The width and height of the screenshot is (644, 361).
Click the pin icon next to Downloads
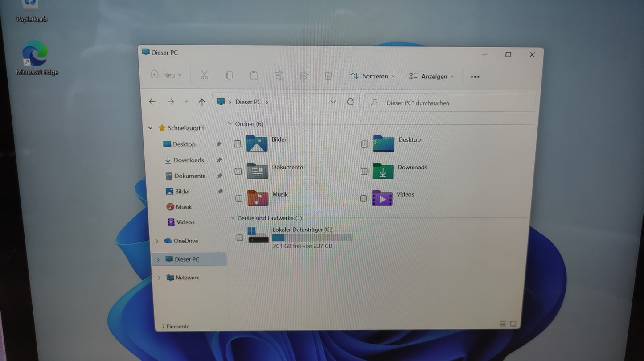click(x=219, y=160)
